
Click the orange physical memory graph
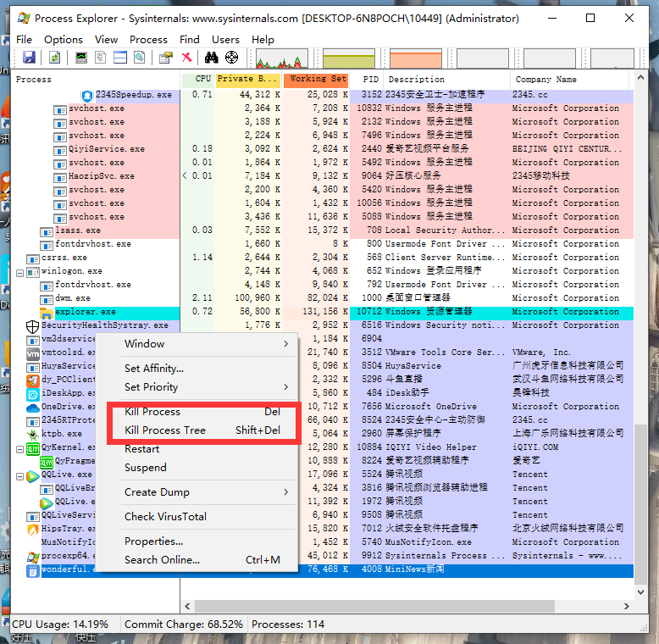point(416,58)
